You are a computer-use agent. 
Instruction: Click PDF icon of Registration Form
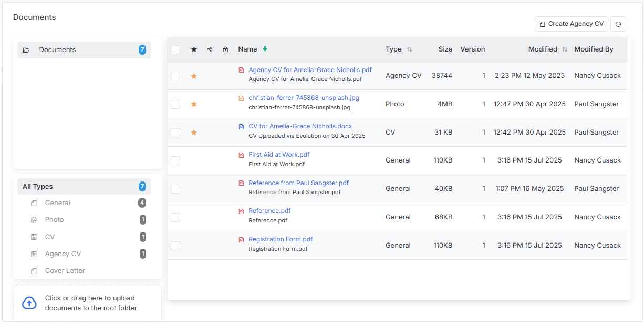[x=241, y=240]
